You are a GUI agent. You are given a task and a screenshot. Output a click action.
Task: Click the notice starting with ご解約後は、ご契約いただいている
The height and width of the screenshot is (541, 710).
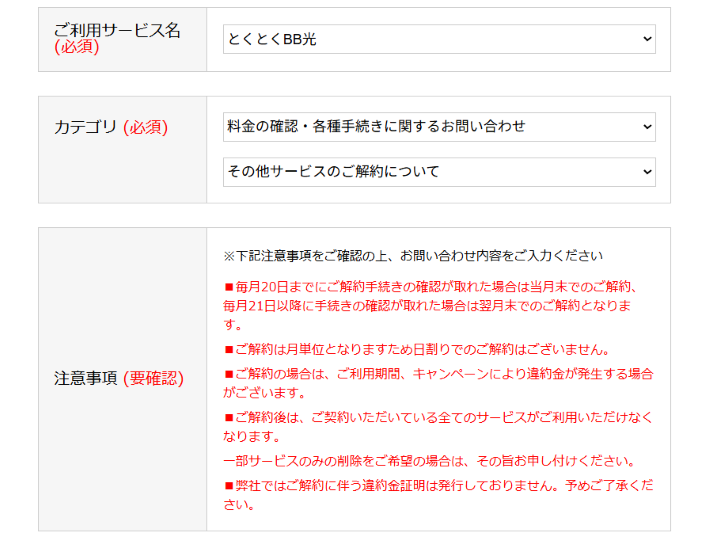438,426
